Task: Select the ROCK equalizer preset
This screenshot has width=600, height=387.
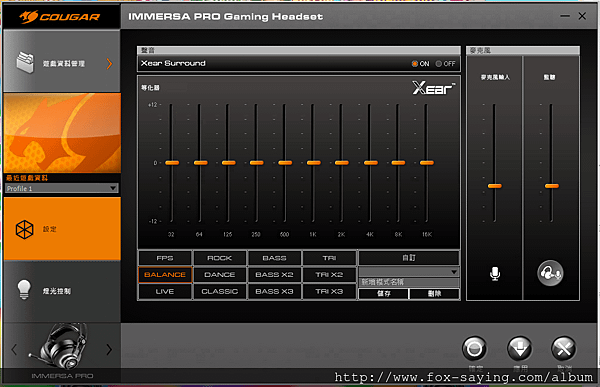Action: [220, 258]
